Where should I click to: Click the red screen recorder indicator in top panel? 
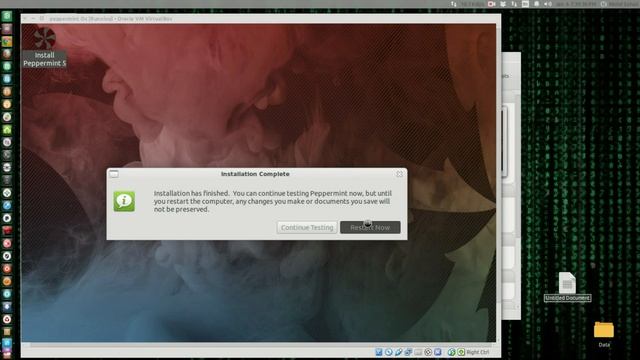coord(491,4)
